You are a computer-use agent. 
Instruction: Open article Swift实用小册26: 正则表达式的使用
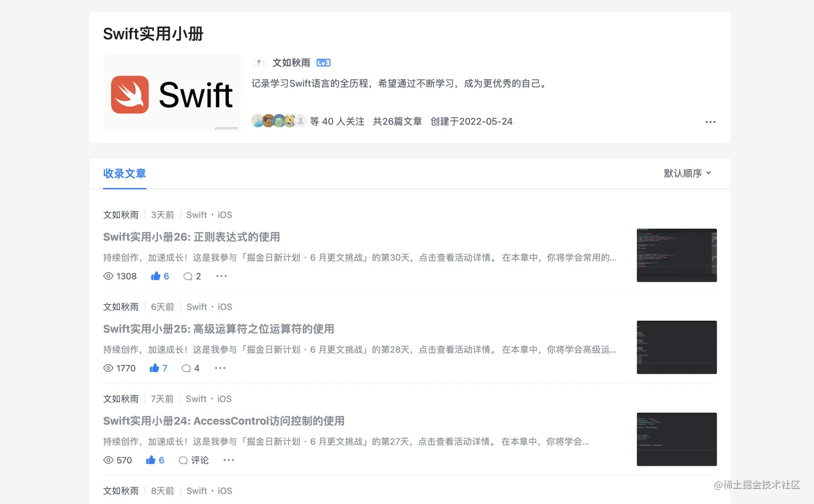pos(192,237)
